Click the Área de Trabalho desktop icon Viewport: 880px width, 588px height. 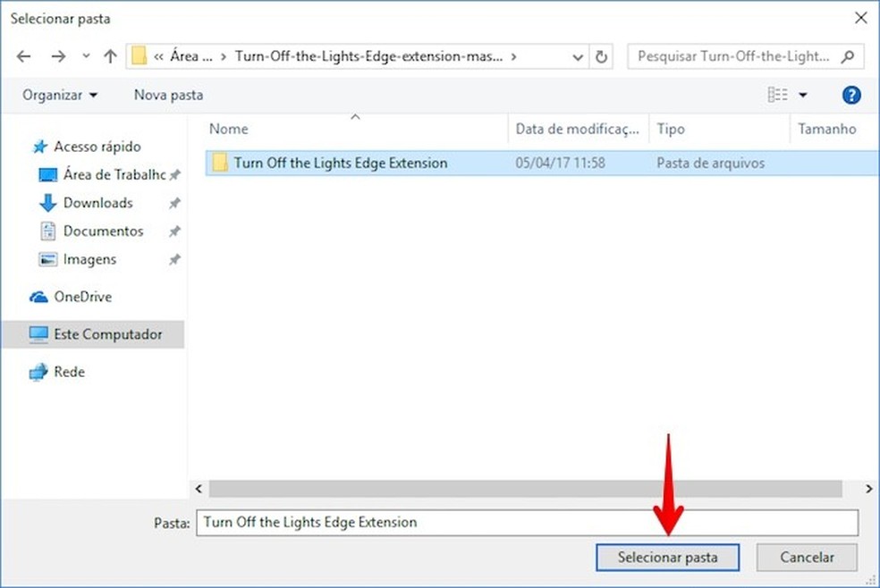47,175
